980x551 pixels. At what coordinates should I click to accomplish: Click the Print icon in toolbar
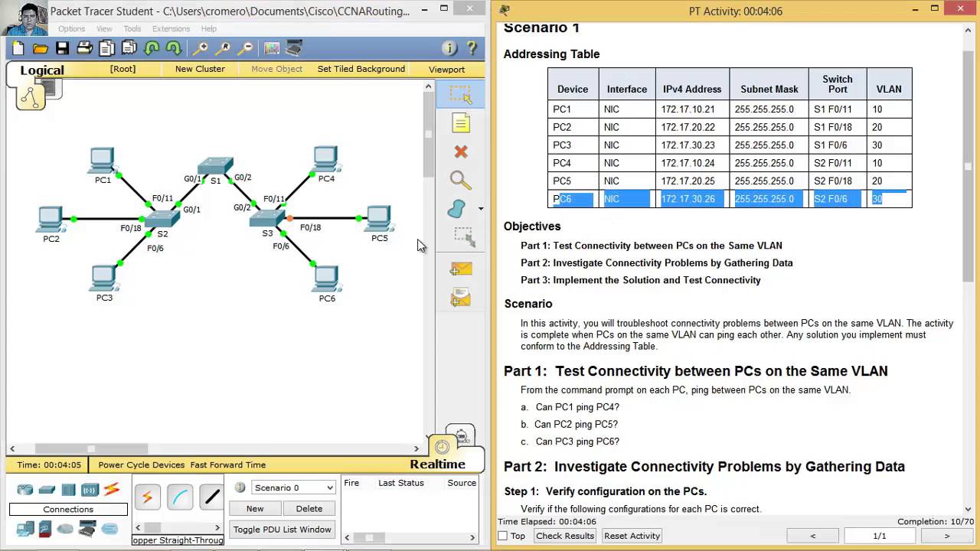point(85,48)
